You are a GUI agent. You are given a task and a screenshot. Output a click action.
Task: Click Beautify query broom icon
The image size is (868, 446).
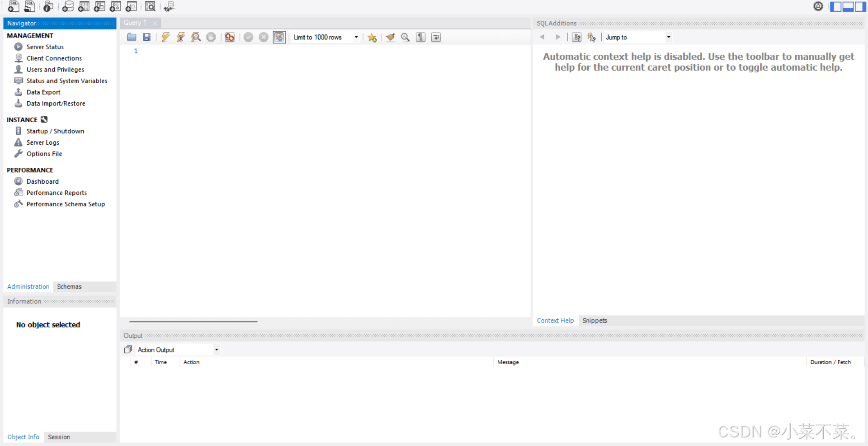(390, 37)
